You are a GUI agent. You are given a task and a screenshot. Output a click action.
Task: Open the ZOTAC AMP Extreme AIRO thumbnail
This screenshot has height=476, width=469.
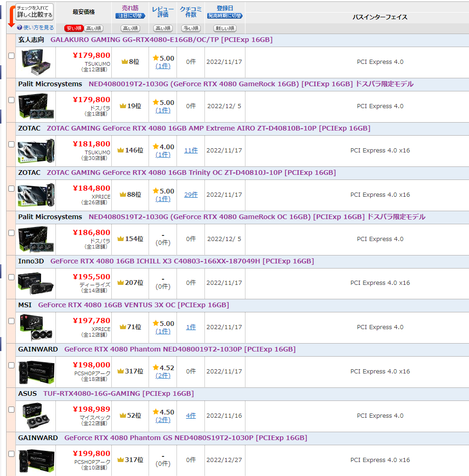(36, 151)
